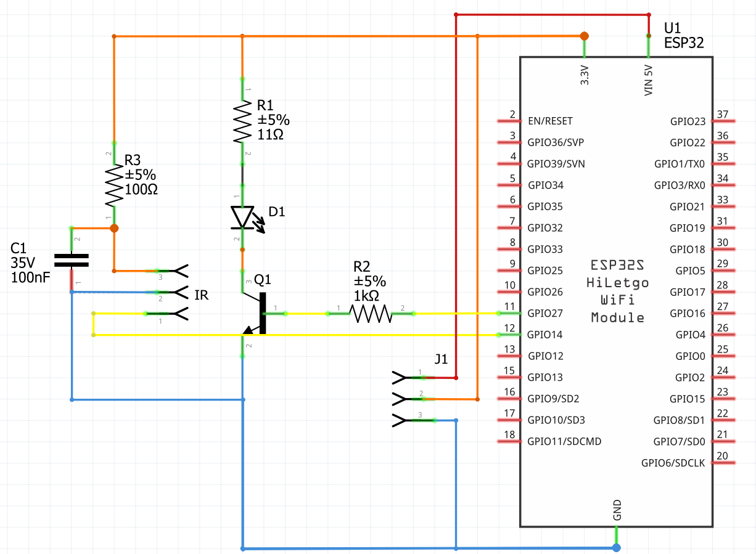Screen dimensions: 756x554
Task: Click the Q1 transistor label
Action: (x=263, y=280)
